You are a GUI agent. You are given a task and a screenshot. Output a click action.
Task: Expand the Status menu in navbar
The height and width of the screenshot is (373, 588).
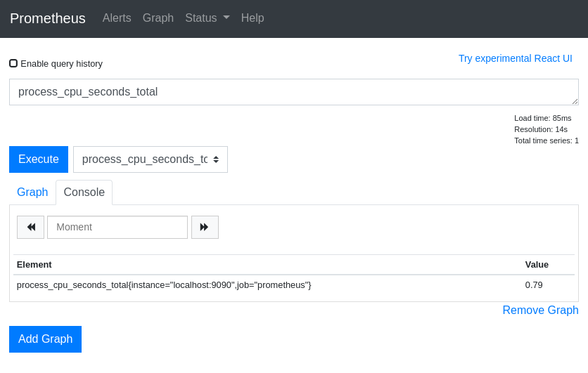pyautogui.click(x=207, y=18)
